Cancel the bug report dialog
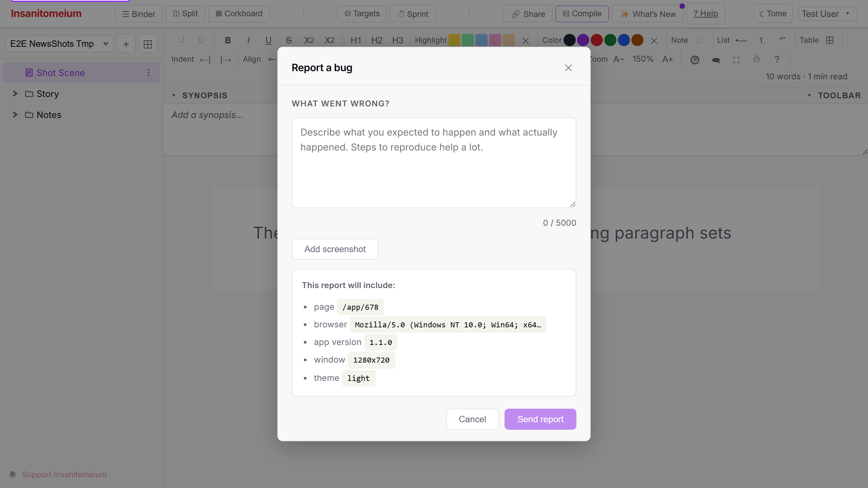Image resolution: width=868 pixels, height=488 pixels. [x=472, y=419]
